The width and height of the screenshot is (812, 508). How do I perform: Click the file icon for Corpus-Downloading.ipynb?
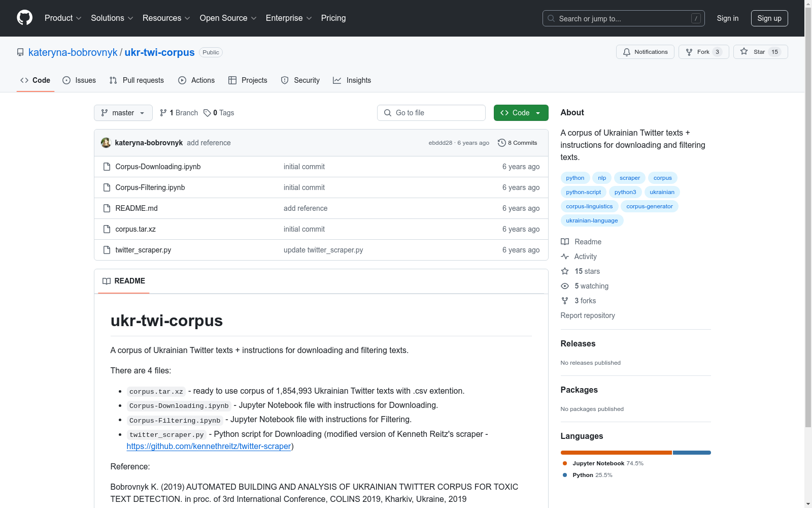coord(107,167)
